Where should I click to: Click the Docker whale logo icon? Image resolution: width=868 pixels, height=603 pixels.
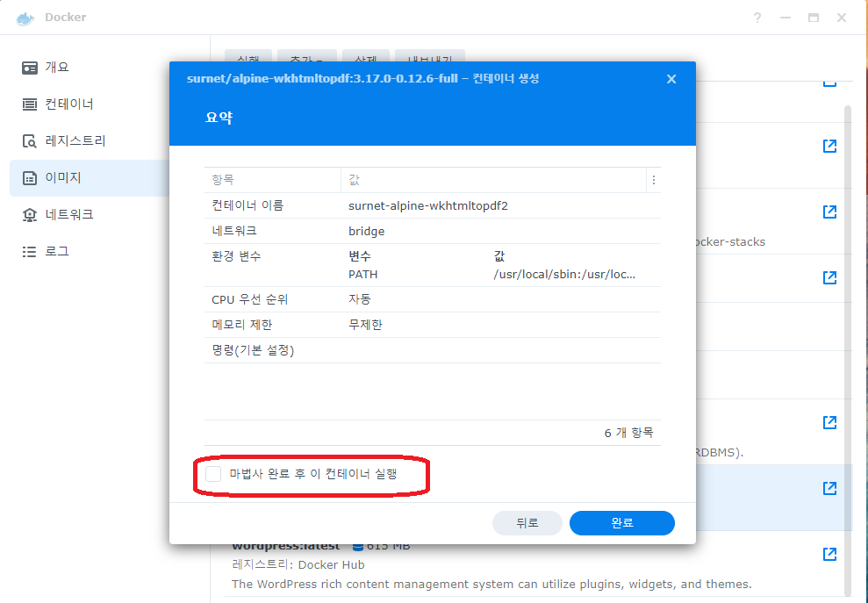coord(27,18)
